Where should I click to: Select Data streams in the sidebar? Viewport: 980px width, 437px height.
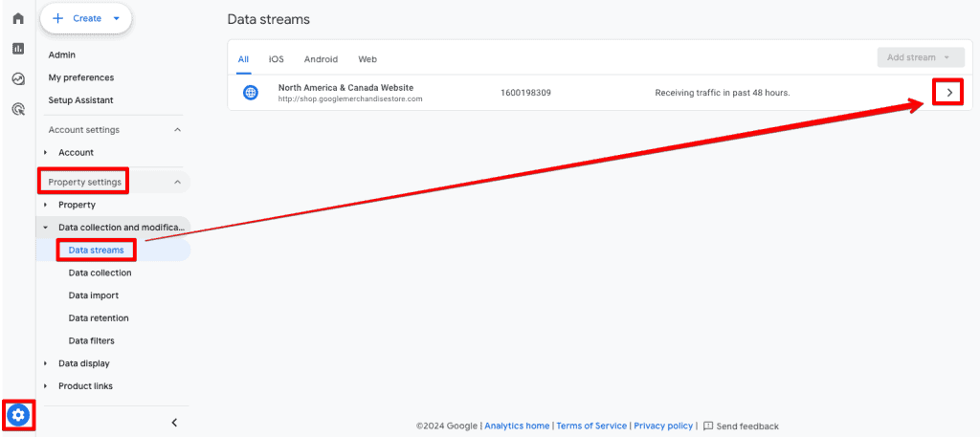[97, 251]
